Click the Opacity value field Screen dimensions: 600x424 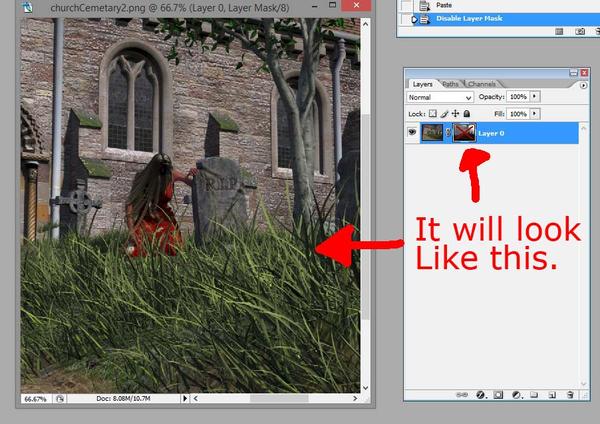pyautogui.click(x=518, y=97)
